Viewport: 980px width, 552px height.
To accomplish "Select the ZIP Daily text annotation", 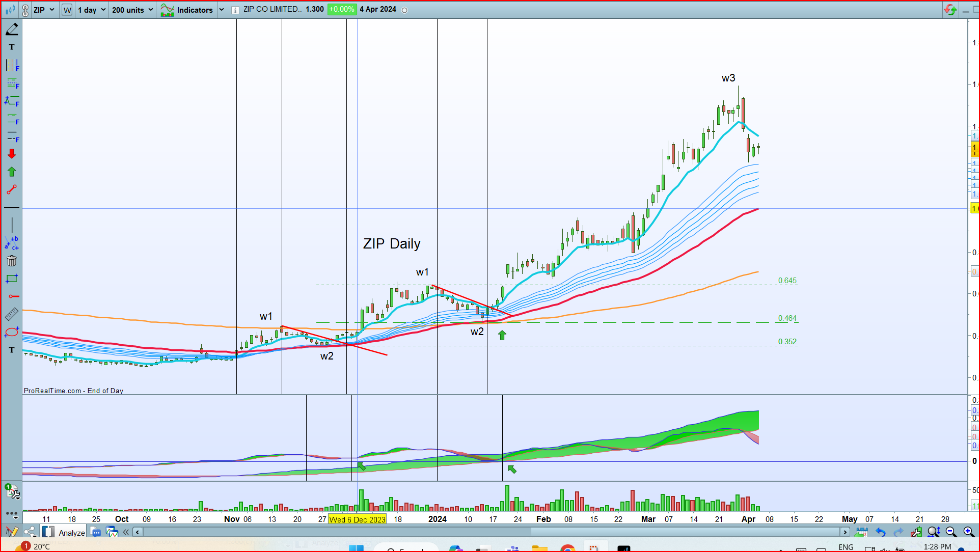I will (392, 244).
